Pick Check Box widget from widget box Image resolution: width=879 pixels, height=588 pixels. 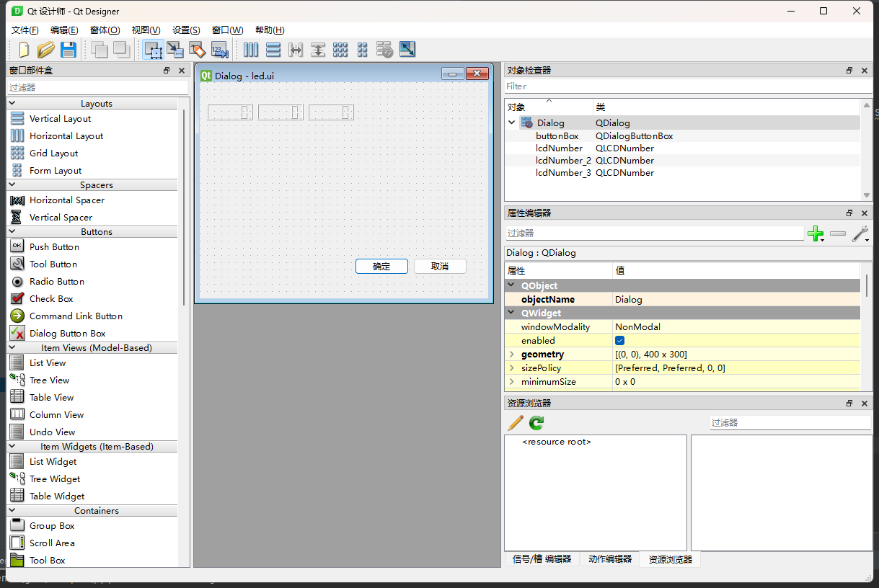point(51,298)
